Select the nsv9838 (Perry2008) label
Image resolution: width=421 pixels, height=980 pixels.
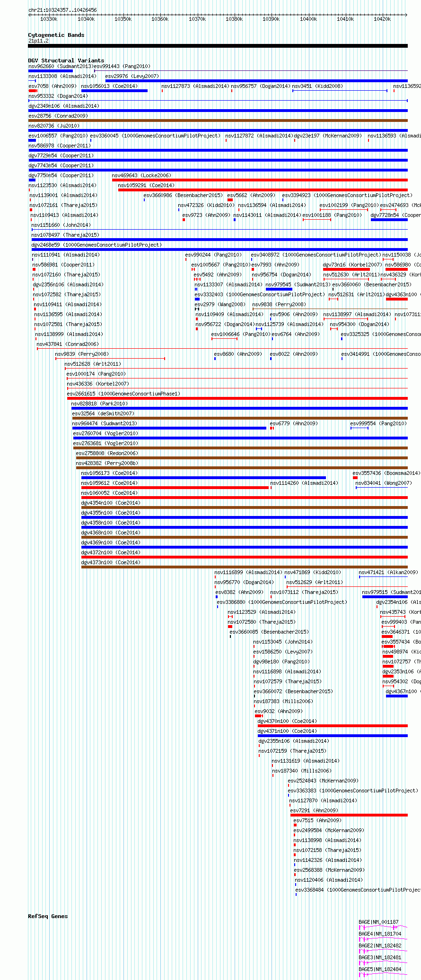[x=279, y=305]
